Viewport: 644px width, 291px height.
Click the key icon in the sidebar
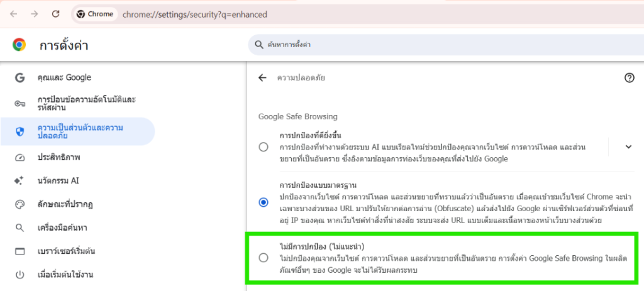pyautogui.click(x=19, y=104)
